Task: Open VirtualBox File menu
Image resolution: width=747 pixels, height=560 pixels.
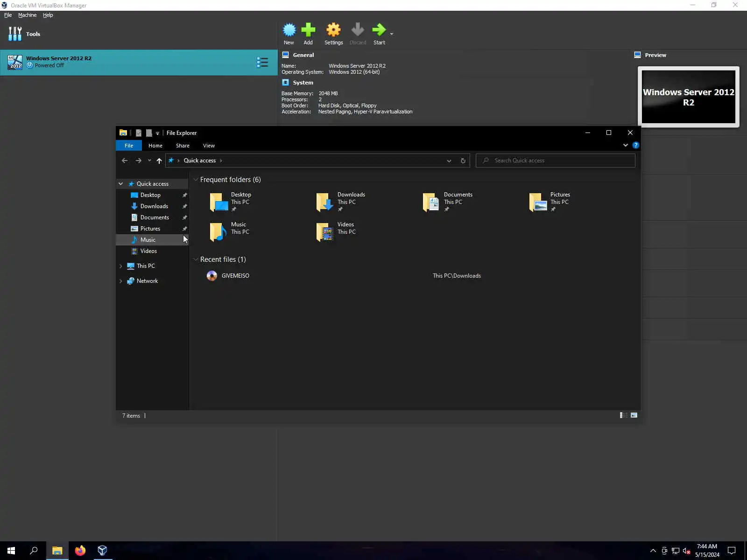Action: pyautogui.click(x=8, y=15)
